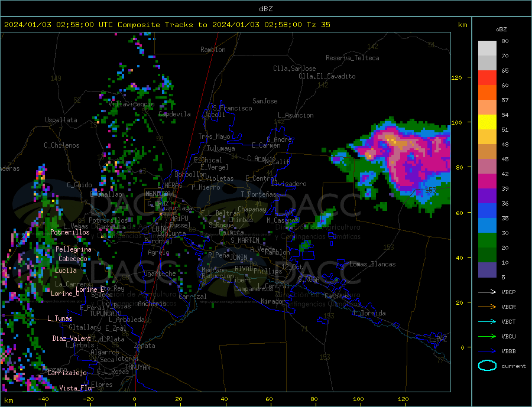Click the white VBCP arrow icon
The width and height of the screenshot is (532, 407).
[487, 292]
